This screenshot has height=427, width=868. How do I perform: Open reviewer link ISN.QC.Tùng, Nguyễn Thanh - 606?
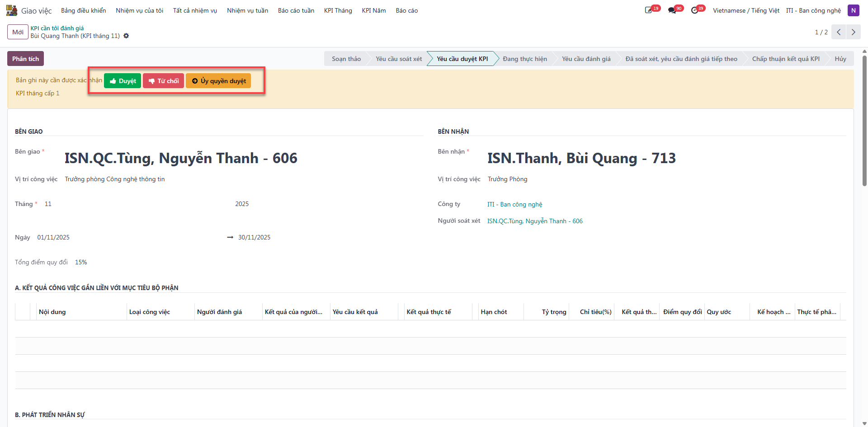pos(535,221)
